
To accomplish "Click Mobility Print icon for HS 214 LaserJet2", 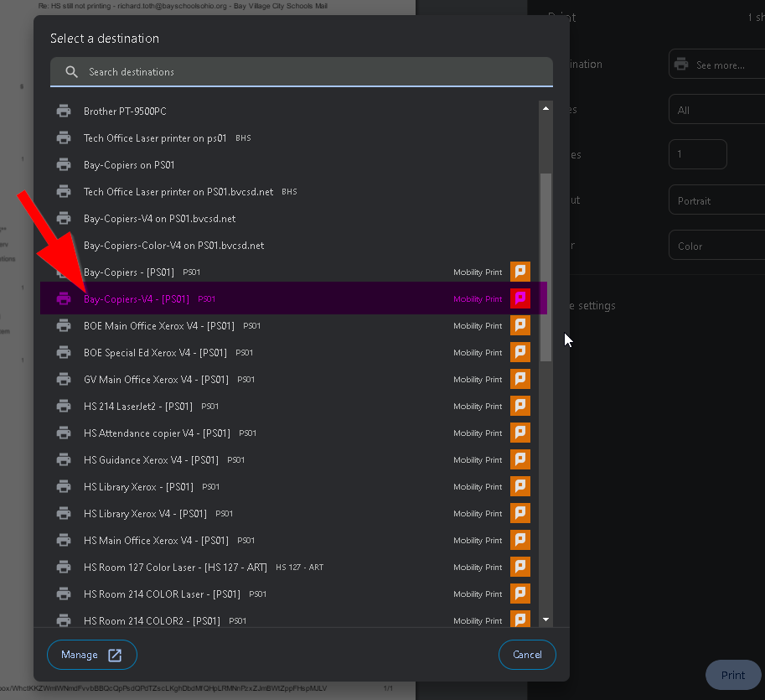I will (x=520, y=406).
